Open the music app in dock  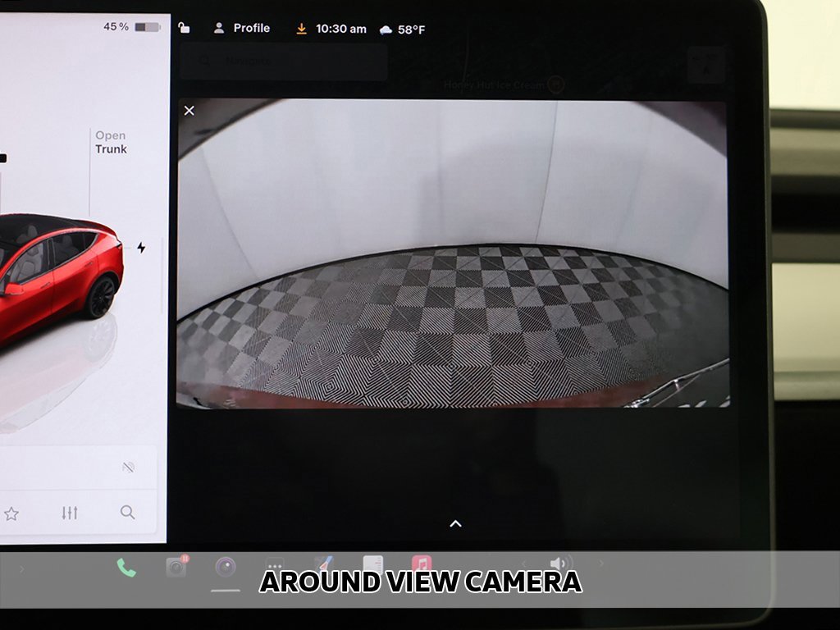(422, 564)
